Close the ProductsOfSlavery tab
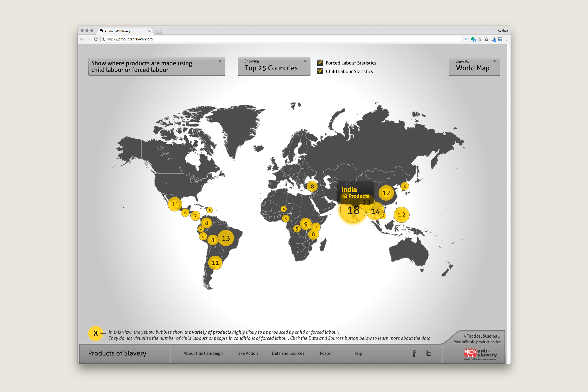588x392 pixels. [x=149, y=31]
